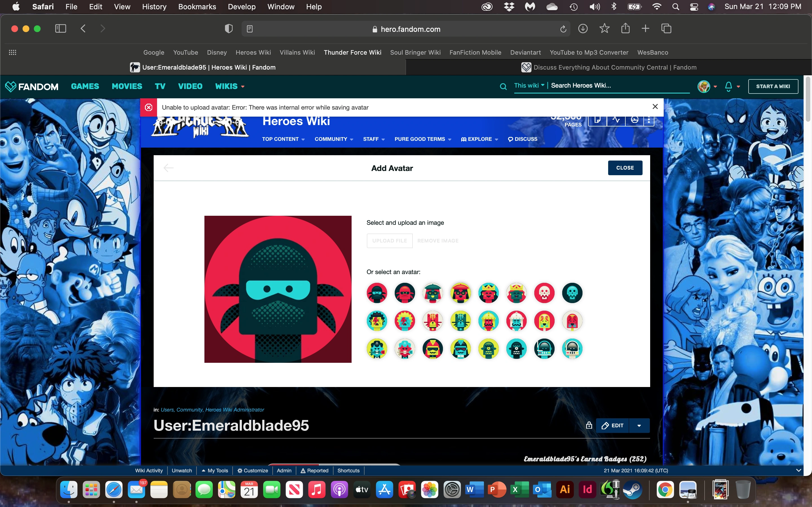812x507 pixels.
Task: Switch to the Community Central tab
Action: click(x=608, y=67)
